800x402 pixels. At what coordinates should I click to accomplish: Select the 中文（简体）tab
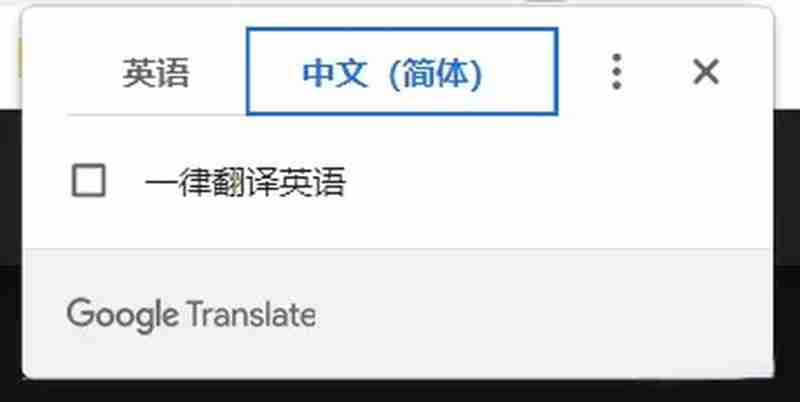click(402, 71)
